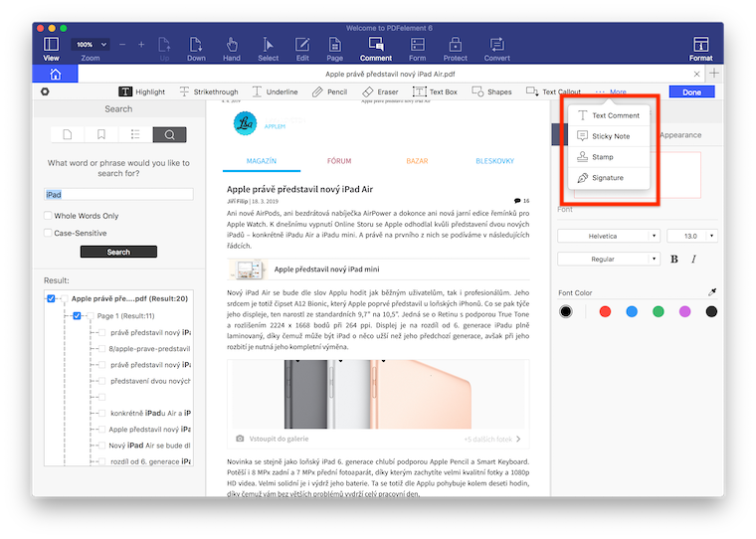756x539 pixels.
Task: Go to the Home tab icon
Action: [x=56, y=74]
